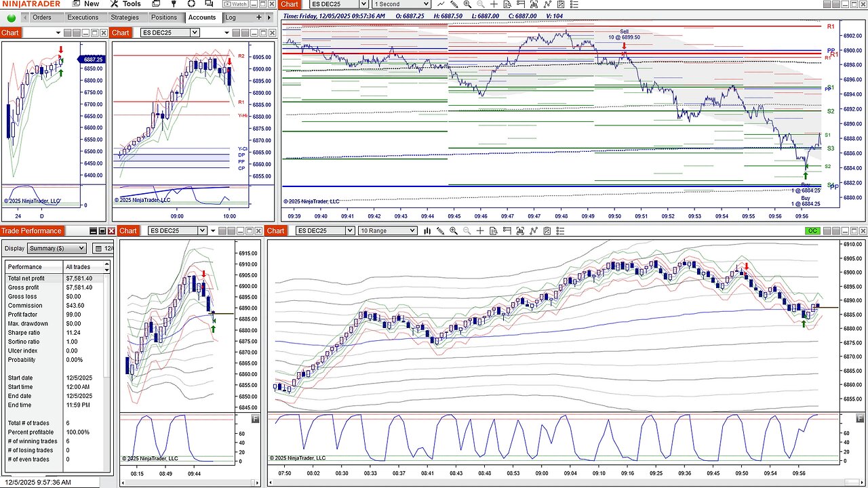The height and width of the screenshot is (488, 868).
Task: Open indicators icon in top chart toolbar
Action: [533, 4]
